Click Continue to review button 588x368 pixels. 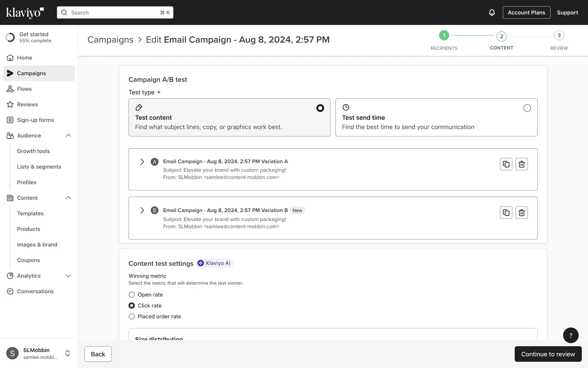548,354
